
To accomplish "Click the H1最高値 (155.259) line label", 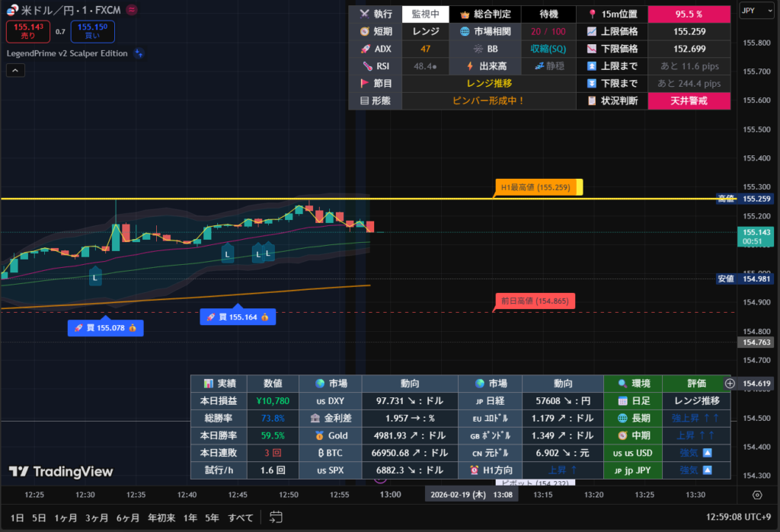I will (537, 186).
